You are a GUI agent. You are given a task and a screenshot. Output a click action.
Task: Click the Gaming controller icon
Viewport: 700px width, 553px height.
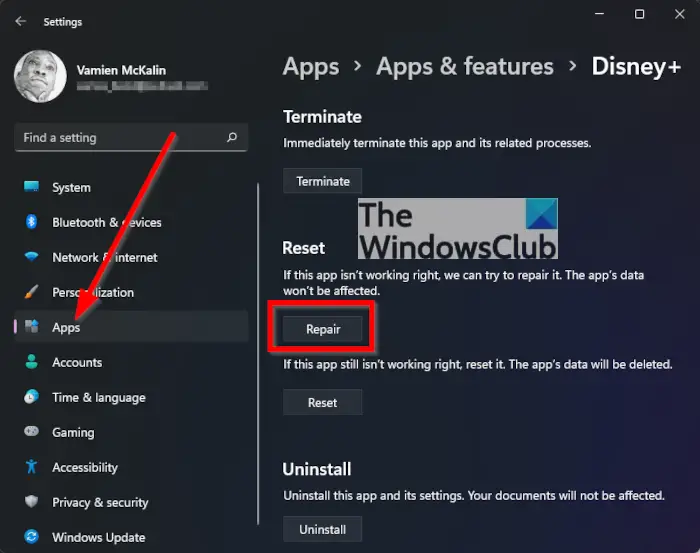point(31,431)
